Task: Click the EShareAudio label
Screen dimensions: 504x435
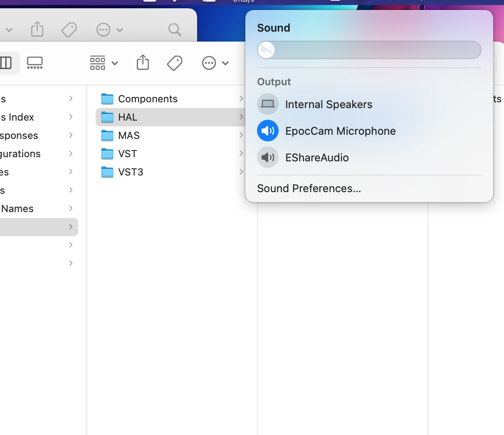Action: [x=317, y=158]
